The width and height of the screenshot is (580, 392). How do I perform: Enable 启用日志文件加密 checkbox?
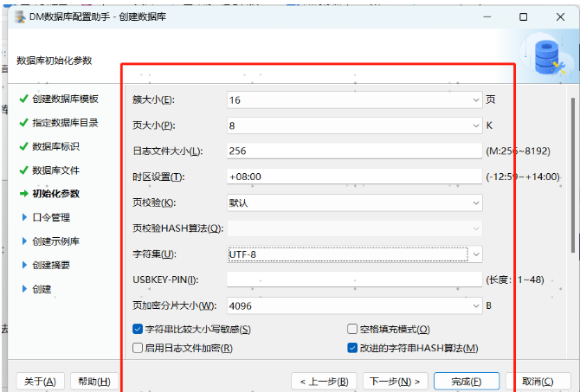coord(138,348)
